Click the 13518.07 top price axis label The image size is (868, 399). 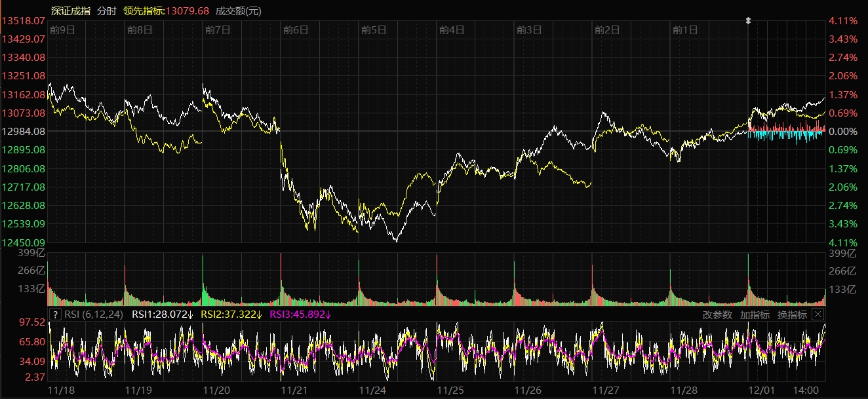pos(24,21)
